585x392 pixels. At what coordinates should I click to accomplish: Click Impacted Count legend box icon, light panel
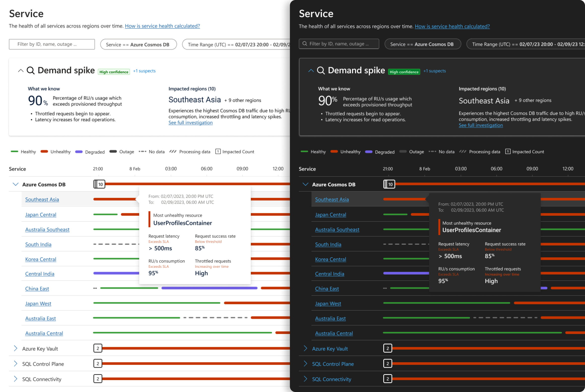pyautogui.click(x=218, y=151)
